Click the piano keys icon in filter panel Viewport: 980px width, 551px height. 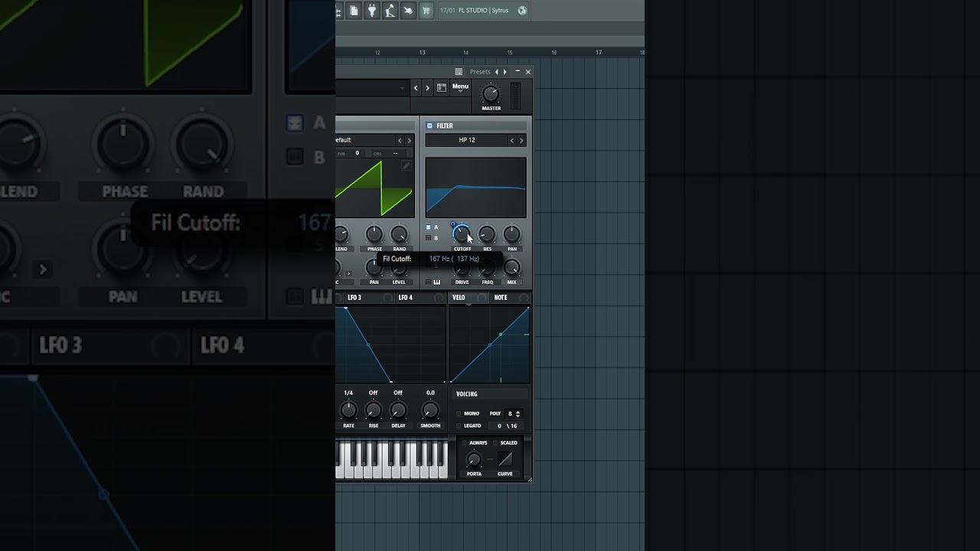tap(436, 282)
